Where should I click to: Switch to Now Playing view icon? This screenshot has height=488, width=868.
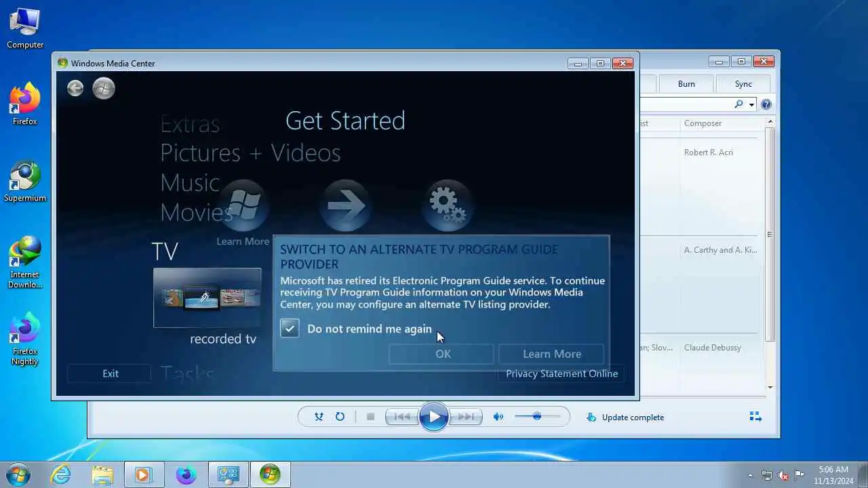pos(755,417)
